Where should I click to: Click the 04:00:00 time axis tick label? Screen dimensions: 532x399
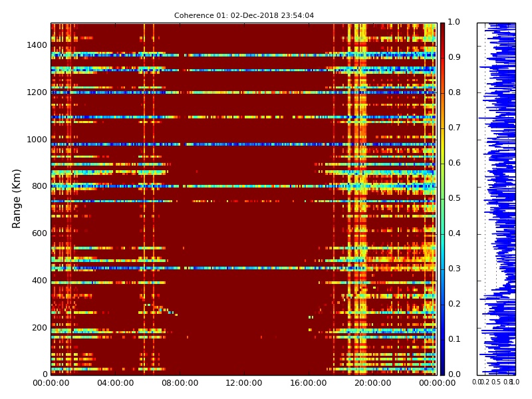(x=115, y=383)
